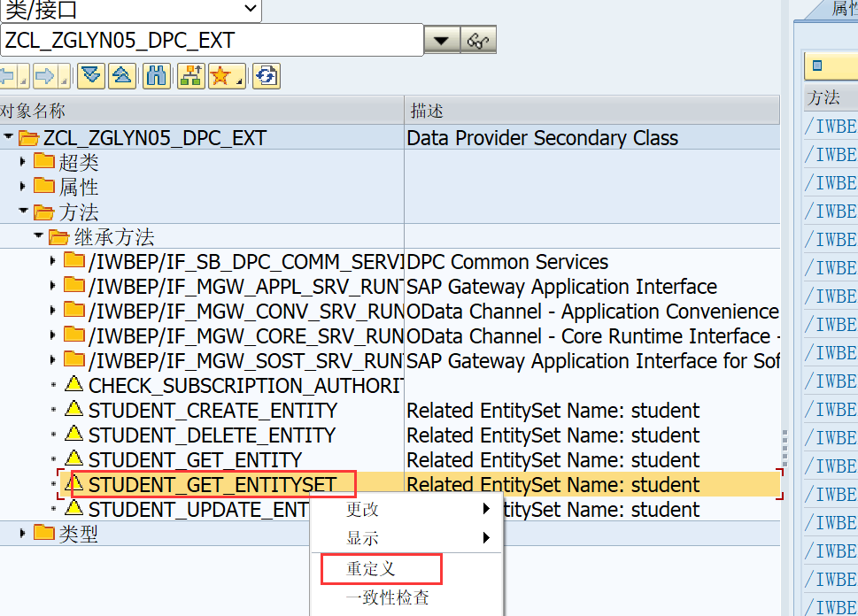Collapse the ZCL_ZGLYN05_DPC_EXT root node

pyautogui.click(x=8, y=137)
